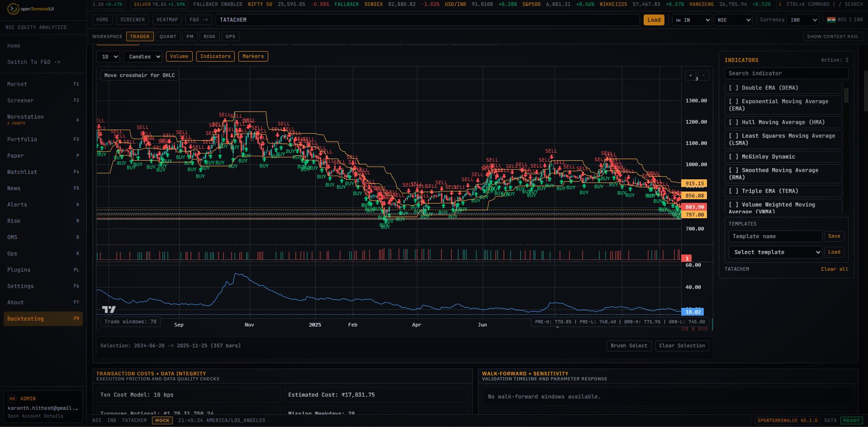Switch to the QUANT workspace tab

click(168, 37)
